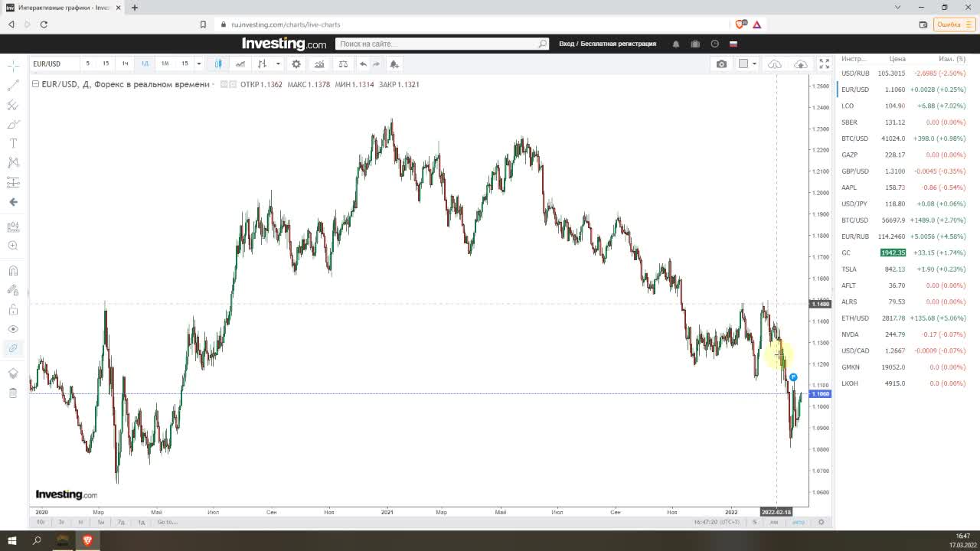
Task: Select the 10г date range button
Action: point(41,522)
